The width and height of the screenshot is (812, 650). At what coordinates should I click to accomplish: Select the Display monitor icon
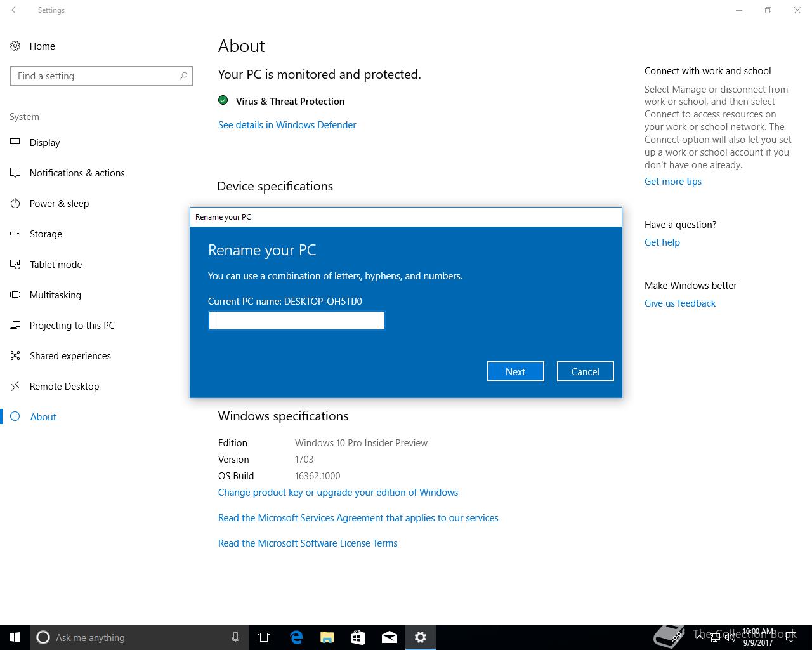[x=15, y=142]
